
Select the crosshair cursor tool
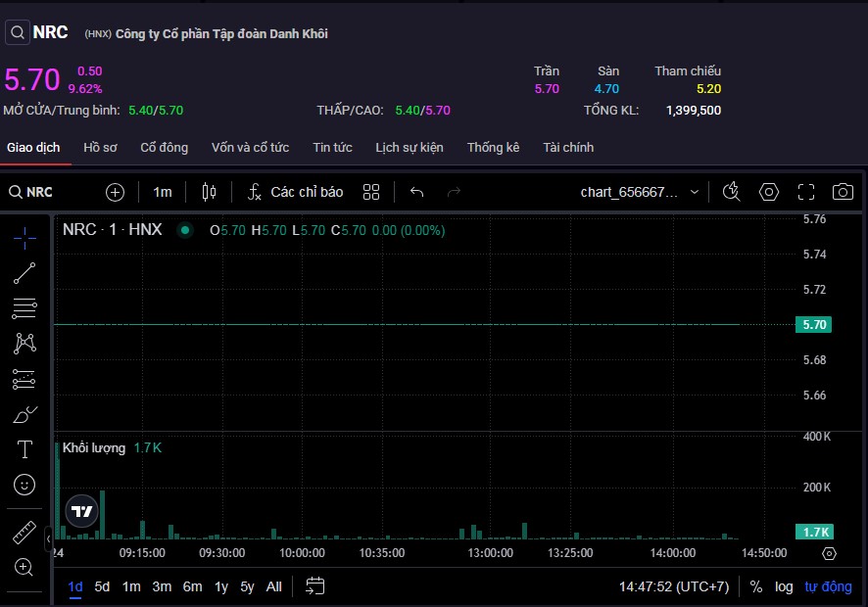pyautogui.click(x=24, y=238)
